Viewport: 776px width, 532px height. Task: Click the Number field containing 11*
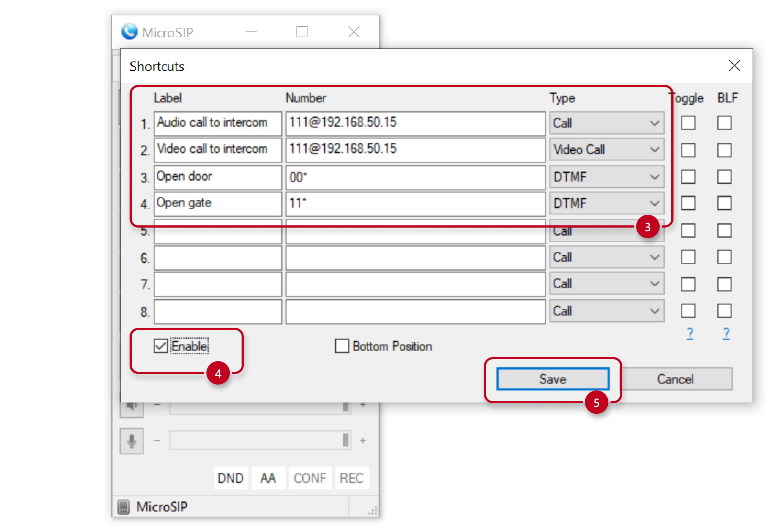click(x=415, y=204)
